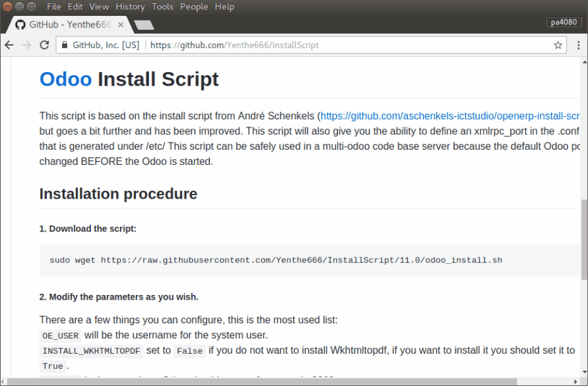Go back to the previous page

[9, 46]
